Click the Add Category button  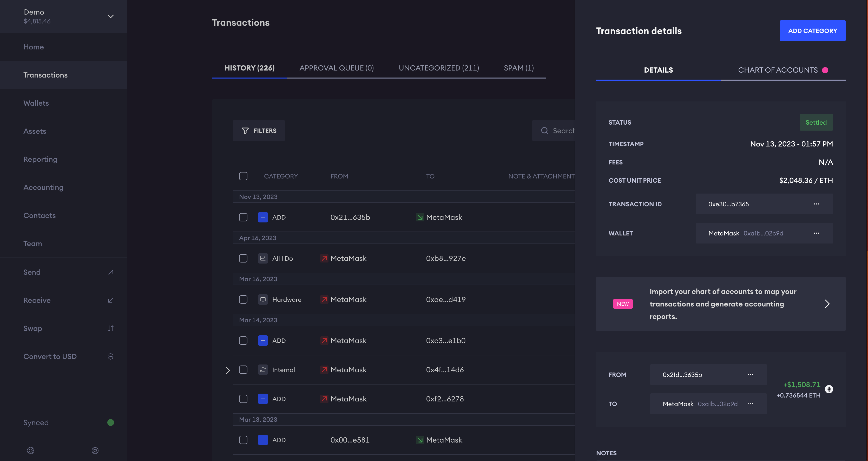[812, 31]
